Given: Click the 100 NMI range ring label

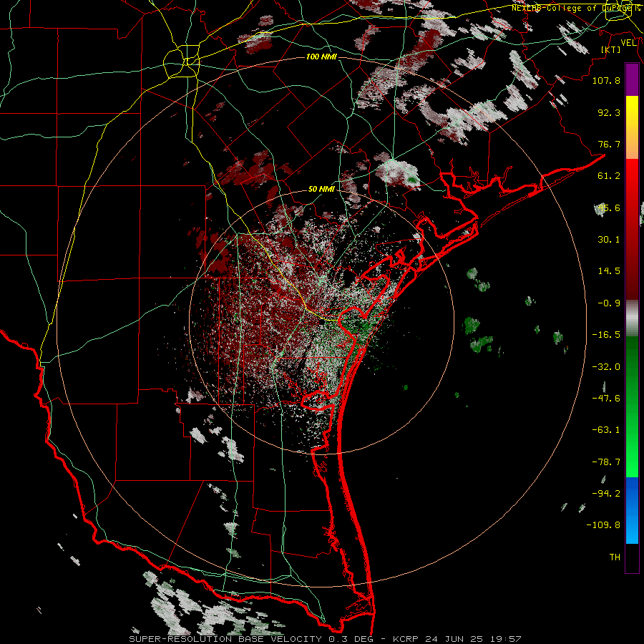Looking at the screenshot, I should point(321,57).
